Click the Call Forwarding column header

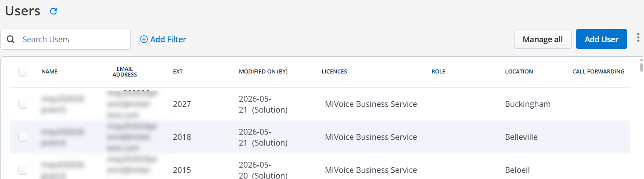coord(598,72)
